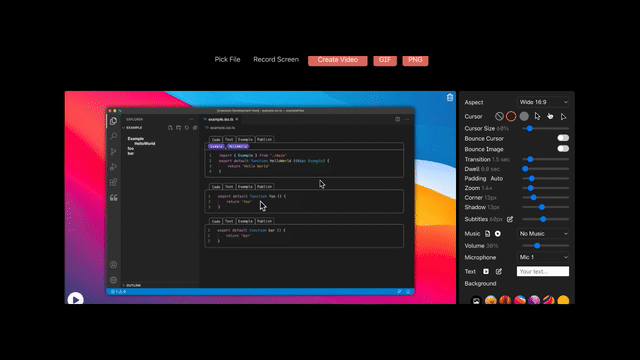Viewport: 640px width, 360px height.
Task: Click the edit icon beside the Text label
Action: (x=499, y=271)
